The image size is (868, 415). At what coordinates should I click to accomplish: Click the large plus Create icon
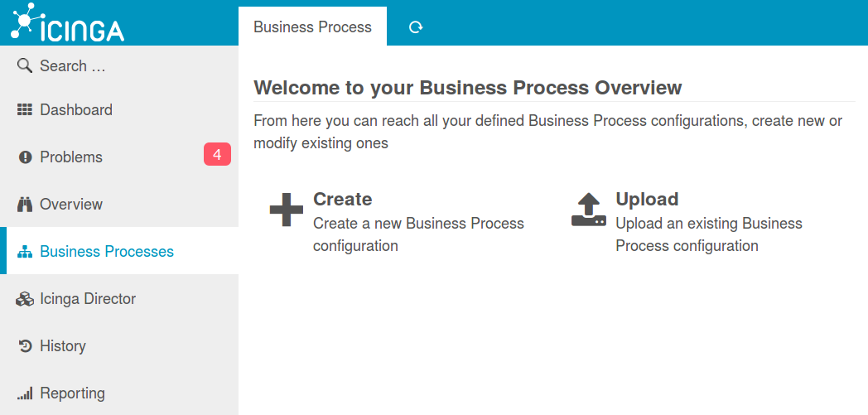pos(287,210)
